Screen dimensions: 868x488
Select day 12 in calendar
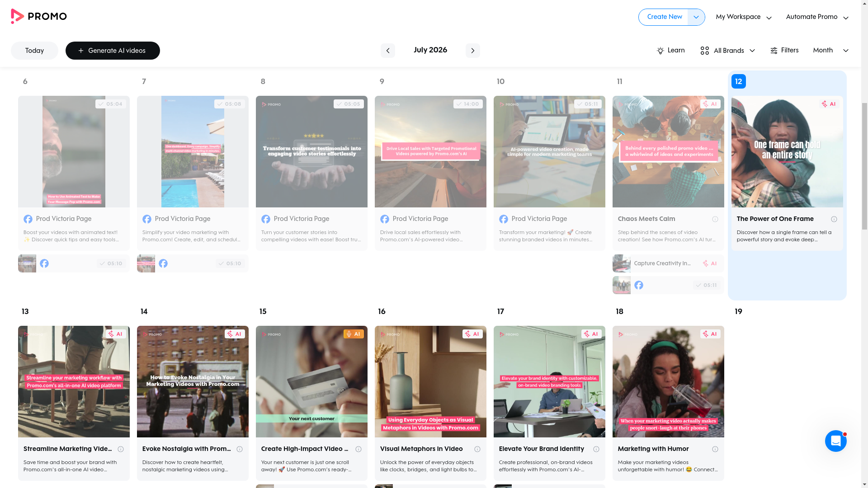(x=739, y=81)
